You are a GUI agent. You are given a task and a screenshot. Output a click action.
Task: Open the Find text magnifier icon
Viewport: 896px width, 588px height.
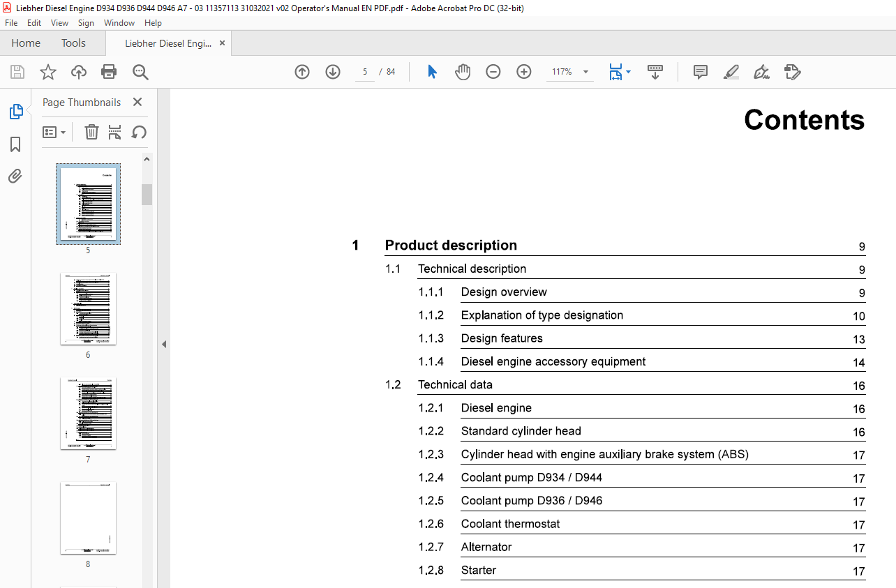[140, 72]
